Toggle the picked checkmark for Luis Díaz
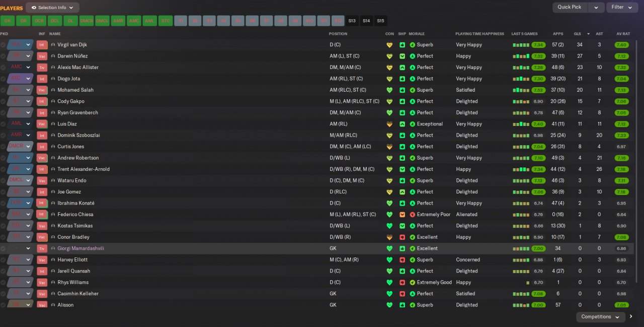The height and width of the screenshot is (327, 644). (x=3, y=124)
